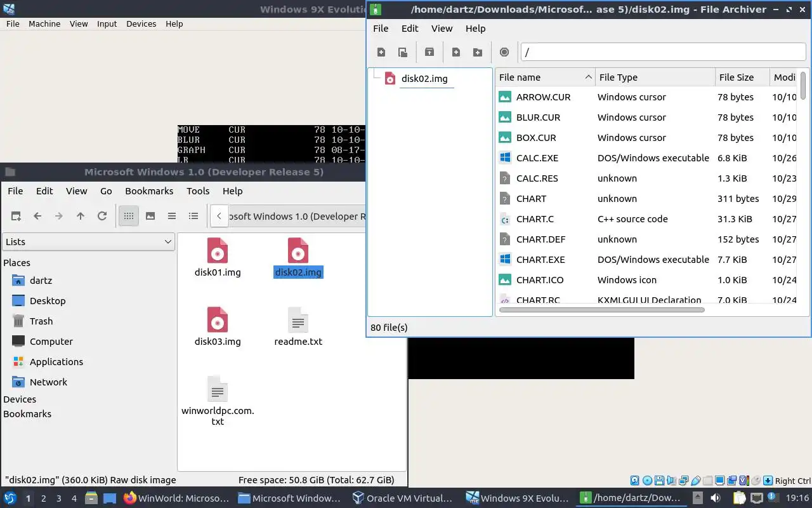Click the horizontal scrollbar of archive list
The image size is (812, 508).
(601, 310)
